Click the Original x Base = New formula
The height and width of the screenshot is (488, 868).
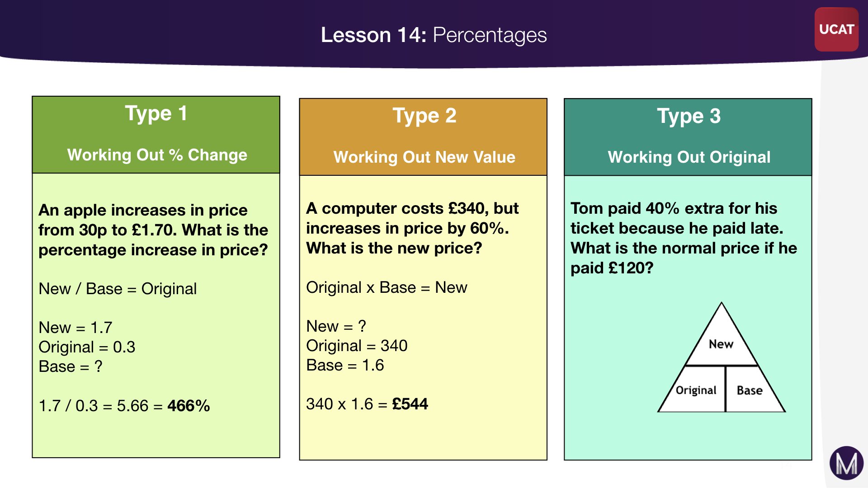387,287
